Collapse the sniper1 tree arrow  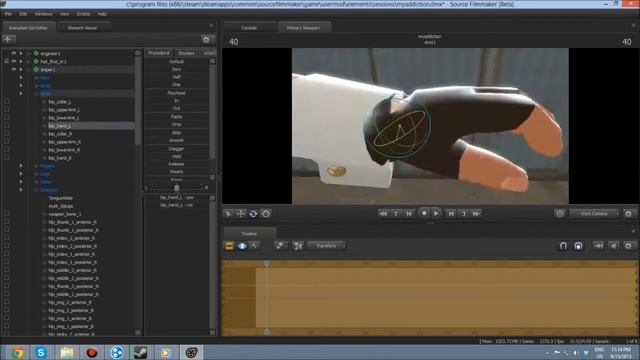click(x=21, y=69)
